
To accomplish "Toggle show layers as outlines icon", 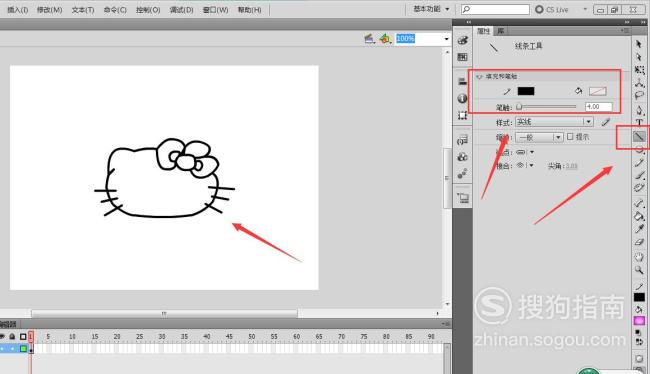I will [23, 336].
